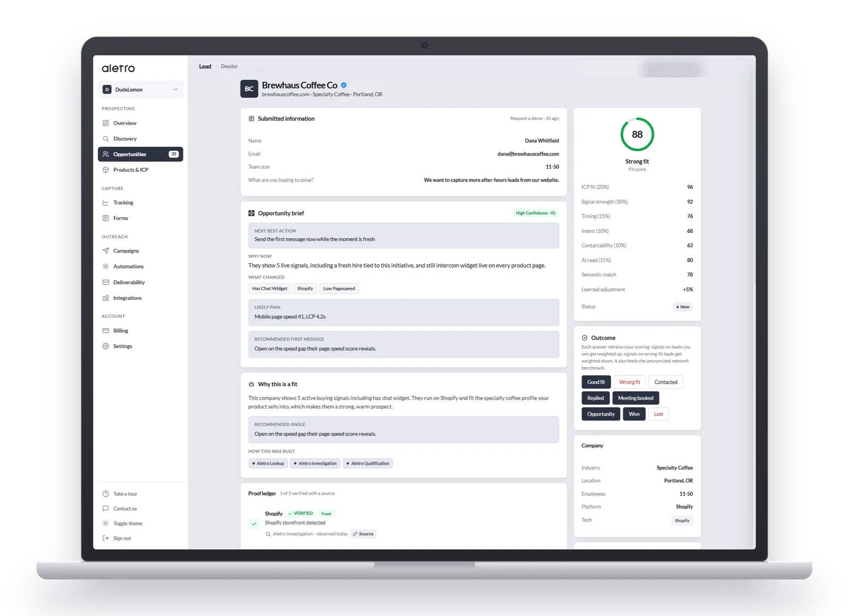Click the BC company avatar
Screen dimensions: 849x616
pos(249,89)
